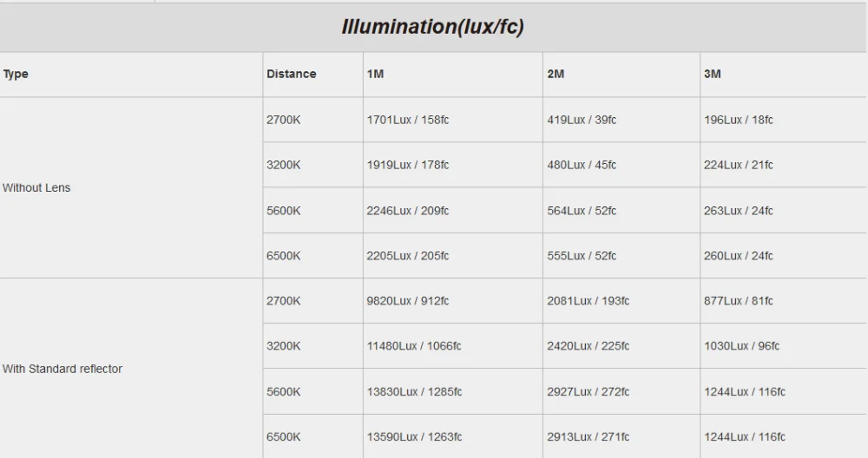
Task: Select the Type column header
Action: coord(16,74)
